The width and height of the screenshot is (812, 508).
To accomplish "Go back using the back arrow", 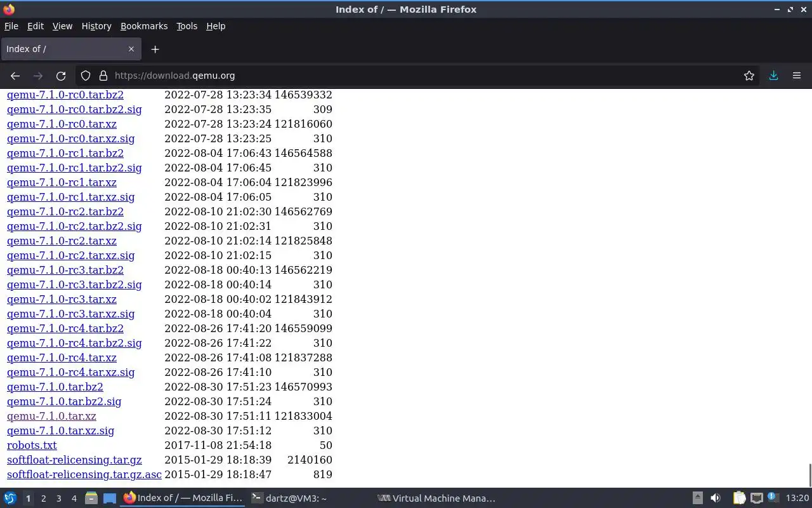I will [15, 76].
